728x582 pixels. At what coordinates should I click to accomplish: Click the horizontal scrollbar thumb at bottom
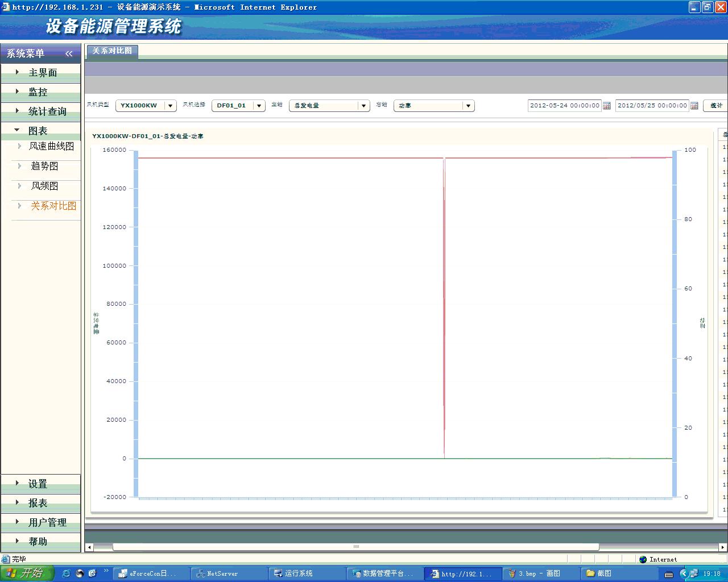pyautogui.click(x=355, y=547)
